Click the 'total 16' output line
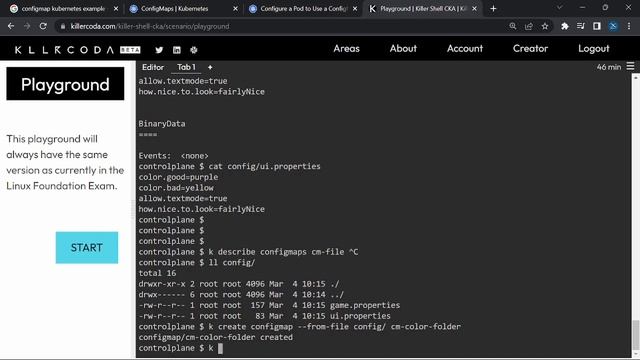 coord(157,273)
